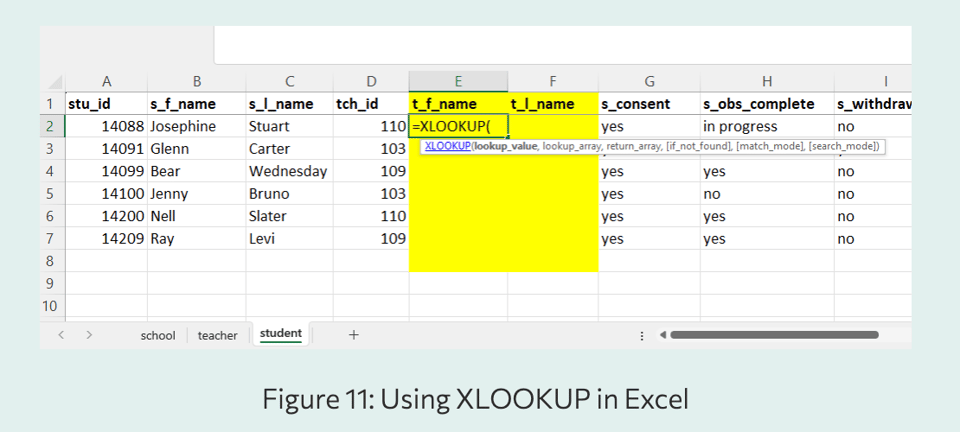Select the student sheet tab

(x=280, y=334)
